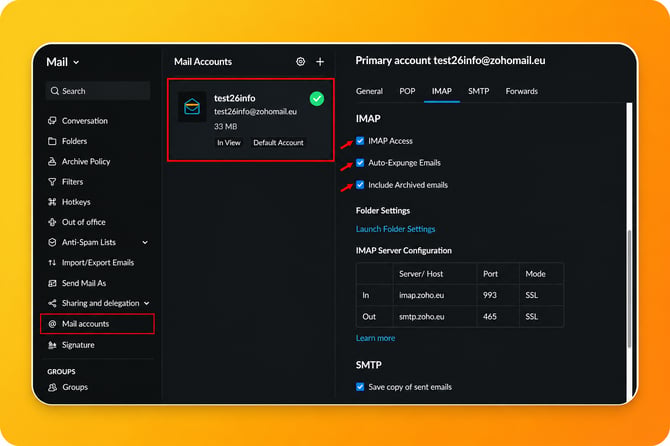Click the Out of office icon

coord(52,222)
